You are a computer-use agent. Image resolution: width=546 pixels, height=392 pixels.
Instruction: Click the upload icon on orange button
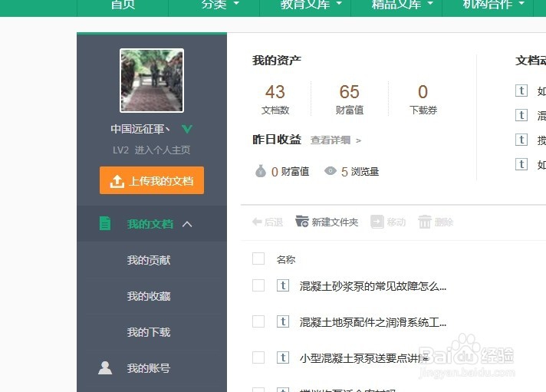117,181
